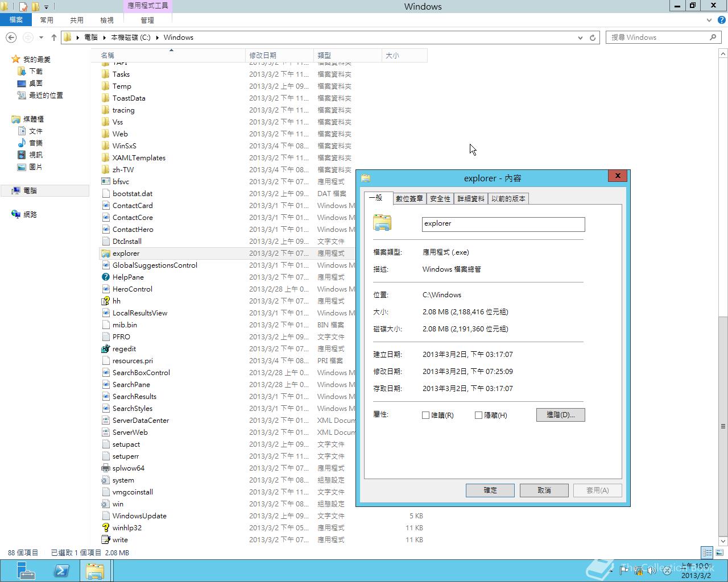Click File Explorer taskbar button

point(95,571)
